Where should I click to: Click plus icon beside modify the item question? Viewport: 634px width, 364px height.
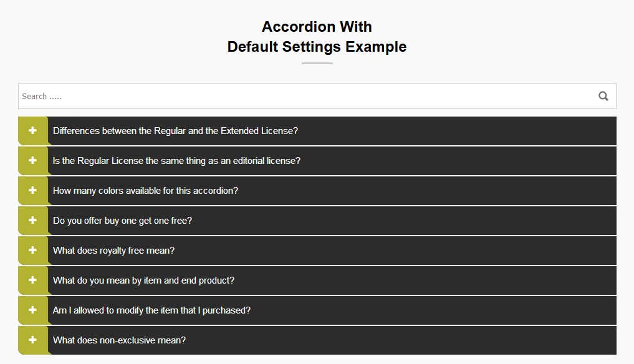[x=32, y=310]
